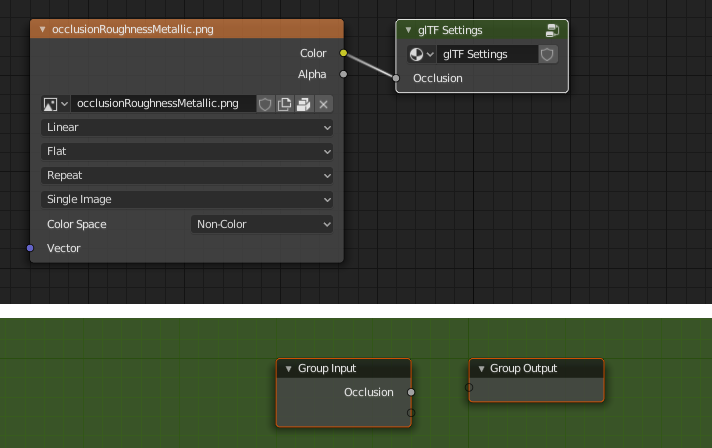Open the Repeat extension dropdown
712x448 pixels.
[x=187, y=176]
